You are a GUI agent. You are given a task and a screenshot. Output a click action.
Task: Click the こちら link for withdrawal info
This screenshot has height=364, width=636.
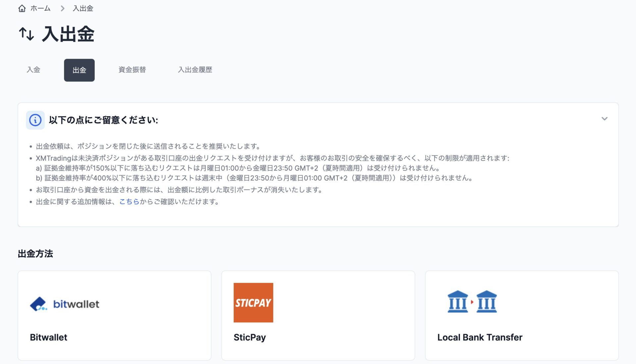tap(129, 202)
